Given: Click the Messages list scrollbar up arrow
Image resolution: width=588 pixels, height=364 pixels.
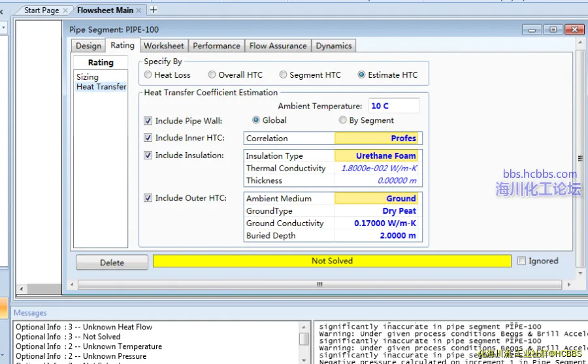Looking at the screenshot, I should [x=304, y=327].
